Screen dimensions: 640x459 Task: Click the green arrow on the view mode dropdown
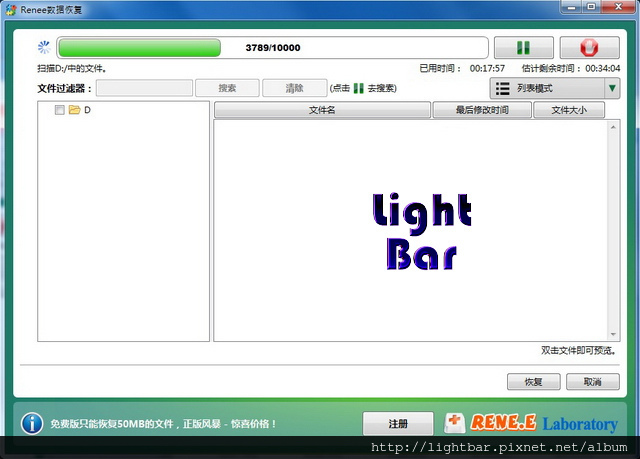(x=612, y=89)
